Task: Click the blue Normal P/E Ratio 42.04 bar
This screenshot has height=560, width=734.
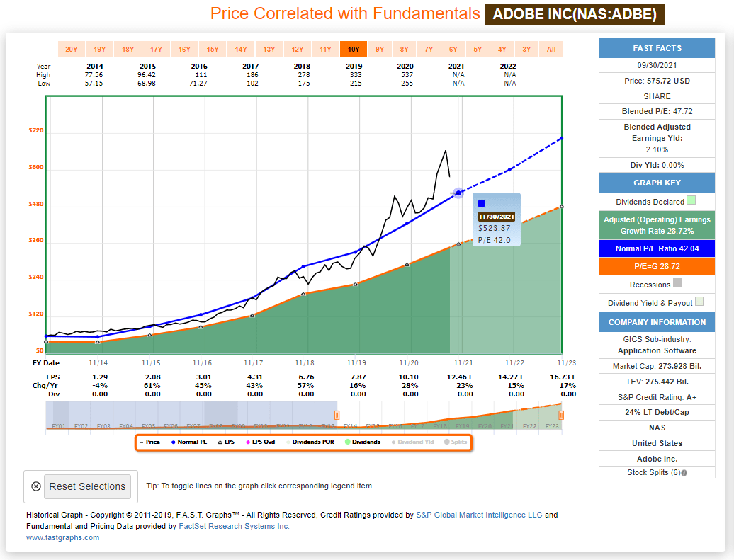Action: tap(657, 248)
